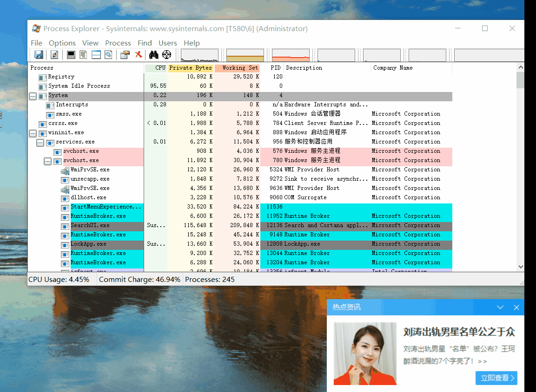
Task: Click the 立即查看 button in popup
Action: tap(496, 378)
